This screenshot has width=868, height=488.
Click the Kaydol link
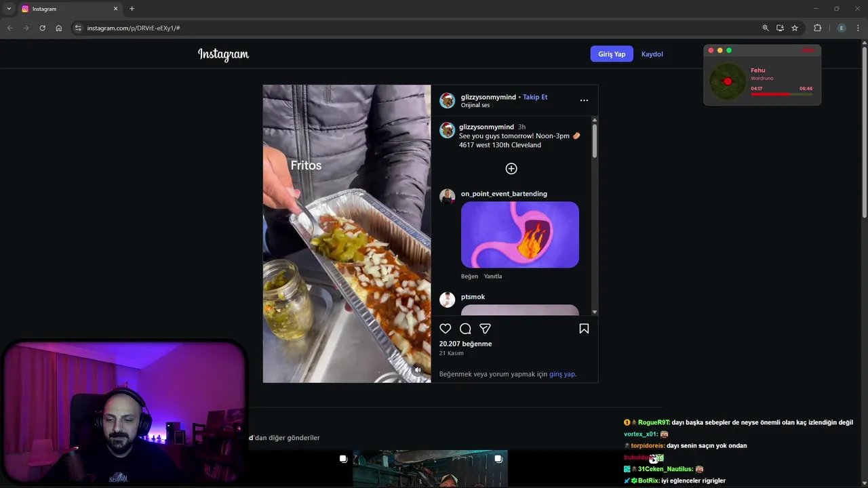tap(652, 54)
